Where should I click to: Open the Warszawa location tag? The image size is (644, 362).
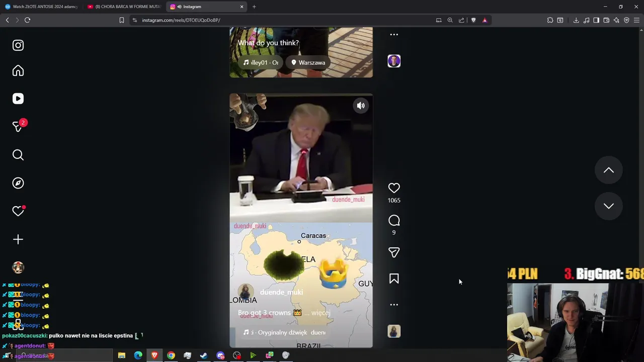tap(308, 62)
